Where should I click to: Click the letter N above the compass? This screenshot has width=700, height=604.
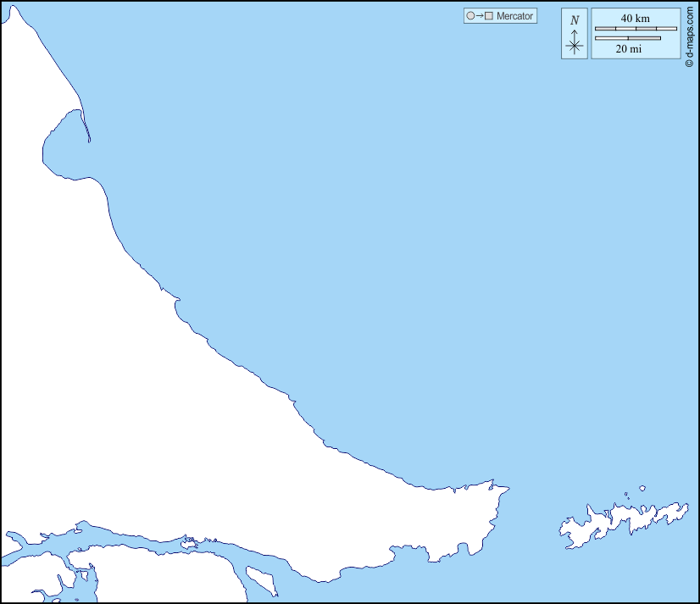coord(575,20)
